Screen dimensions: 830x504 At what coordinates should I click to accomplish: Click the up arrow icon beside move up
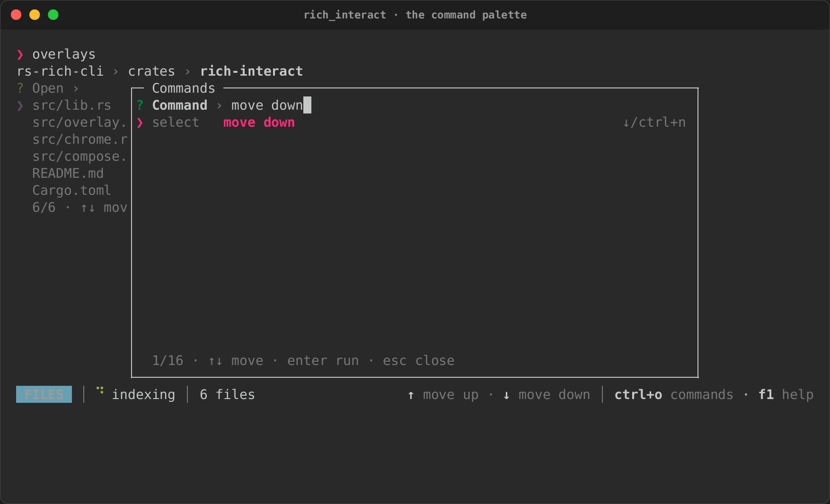tap(411, 395)
